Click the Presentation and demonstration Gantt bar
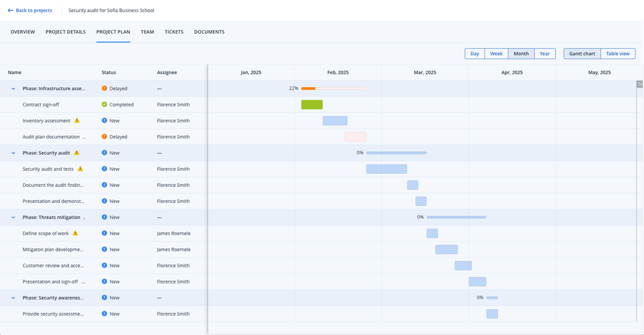The image size is (644, 335). [x=421, y=201]
